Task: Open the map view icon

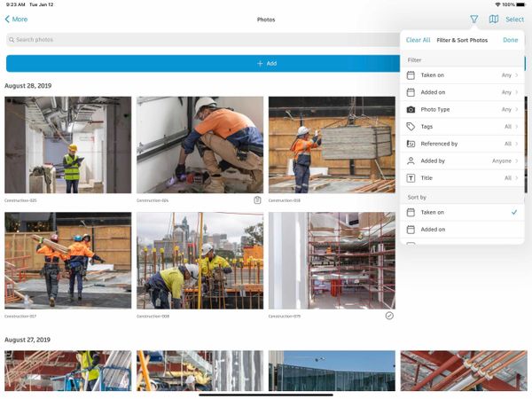Action: [494, 19]
